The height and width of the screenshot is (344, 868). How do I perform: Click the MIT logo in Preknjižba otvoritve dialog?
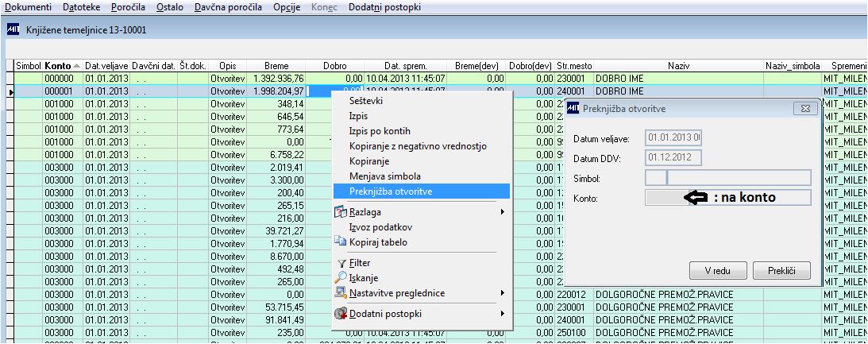click(x=574, y=109)
